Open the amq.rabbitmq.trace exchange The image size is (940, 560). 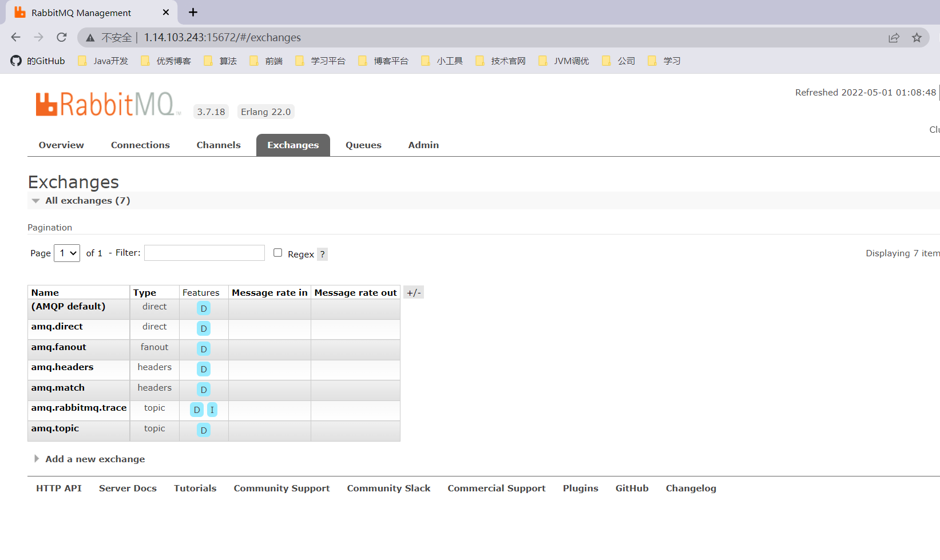(x=78, y=408)
